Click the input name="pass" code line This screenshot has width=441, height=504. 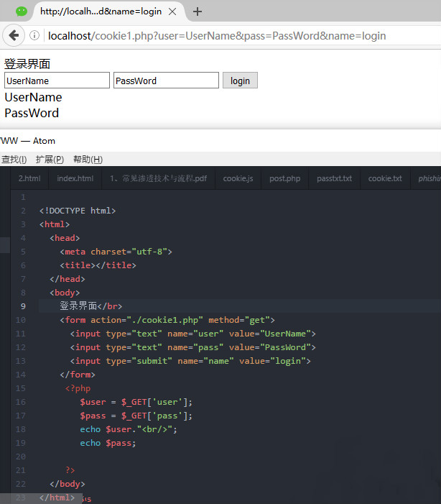point(193,347)
